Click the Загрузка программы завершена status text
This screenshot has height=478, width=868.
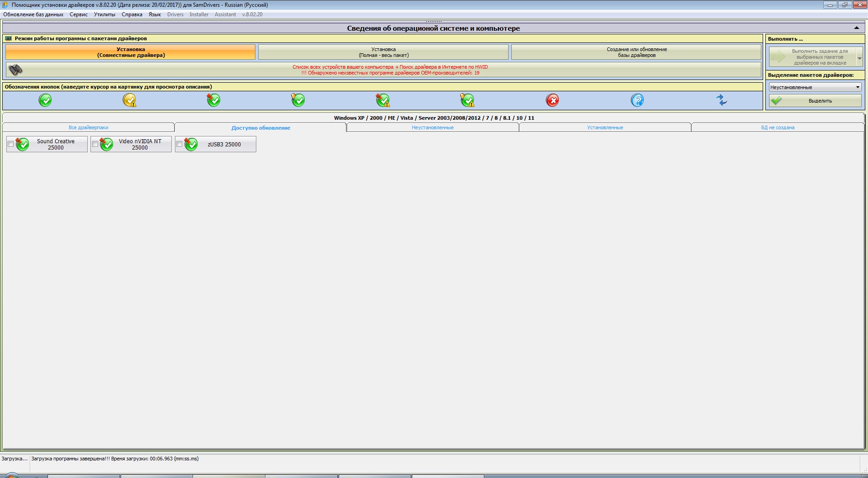pos(115,459)
